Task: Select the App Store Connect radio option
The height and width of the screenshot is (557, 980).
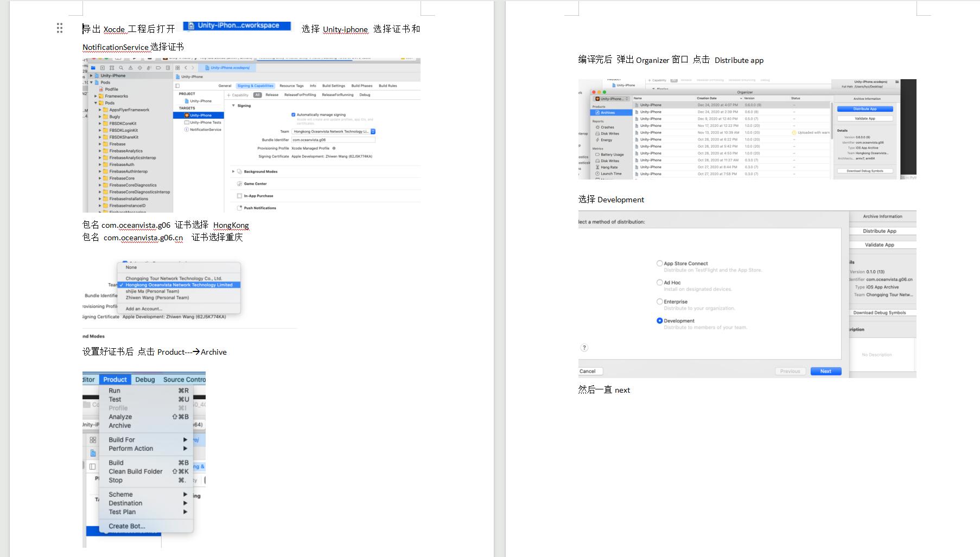Action: tap(660, 264)
